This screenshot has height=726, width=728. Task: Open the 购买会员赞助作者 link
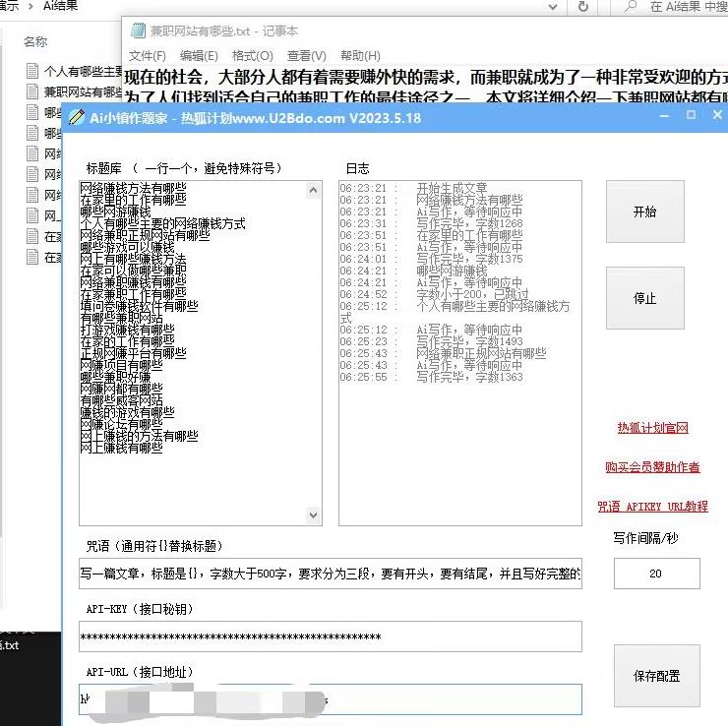click(652, 467)
